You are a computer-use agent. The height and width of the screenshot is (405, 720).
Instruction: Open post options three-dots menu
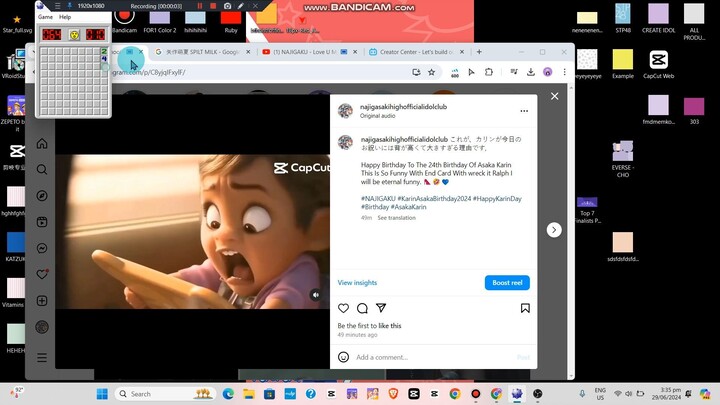coord(524,111)
